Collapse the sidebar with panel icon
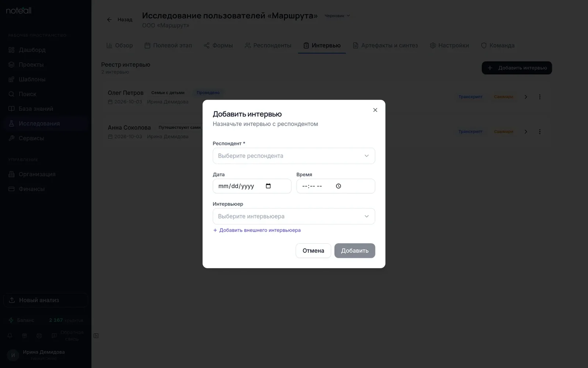 pos(96,336)
